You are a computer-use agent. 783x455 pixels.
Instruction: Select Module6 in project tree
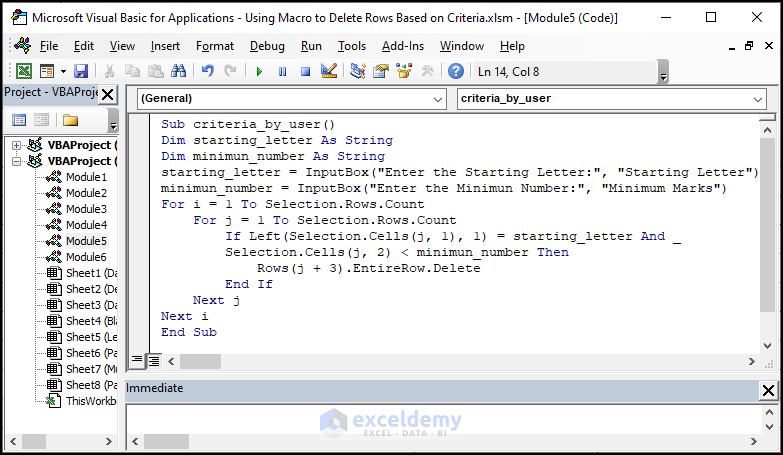(x=86, y=257)
